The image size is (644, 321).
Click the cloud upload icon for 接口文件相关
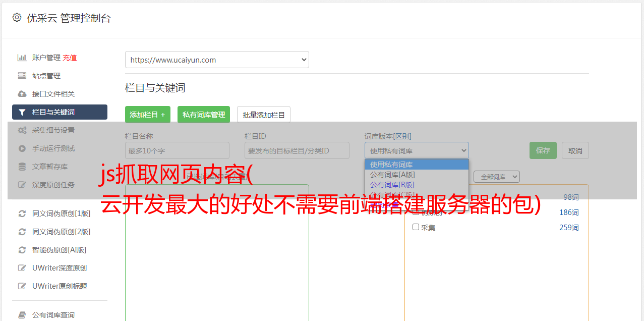click(x=22, y=94)
